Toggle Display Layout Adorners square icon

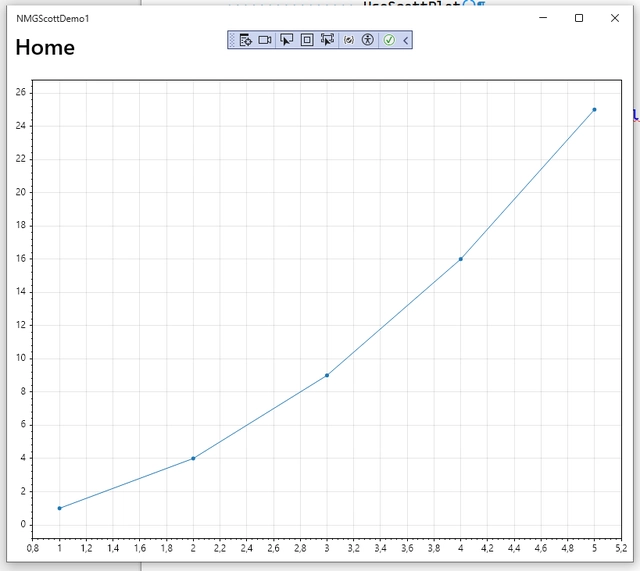point(307,40)
